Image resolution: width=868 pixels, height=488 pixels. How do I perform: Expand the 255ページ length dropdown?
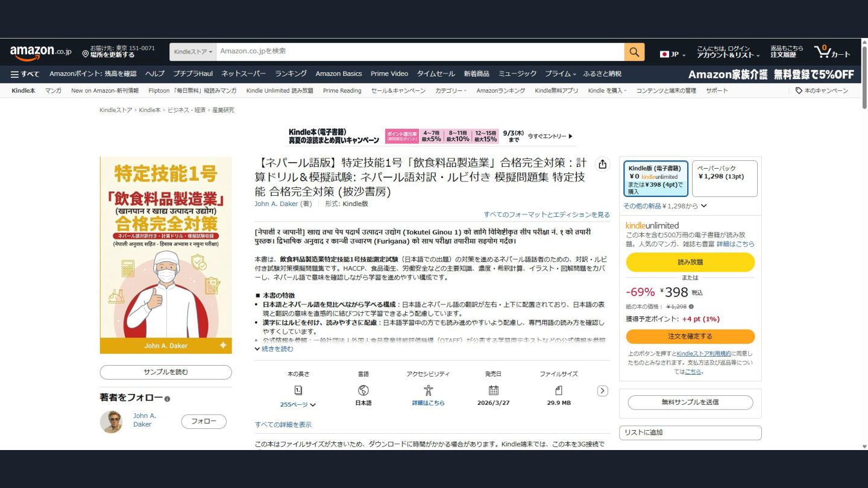(298, 405)
